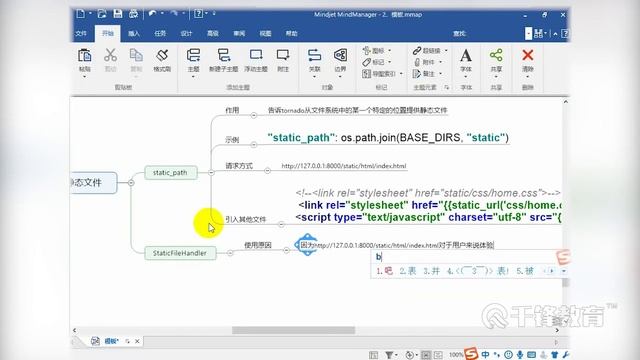
Task: Click the Save floppy disk icon
Action: pos(118,14)
